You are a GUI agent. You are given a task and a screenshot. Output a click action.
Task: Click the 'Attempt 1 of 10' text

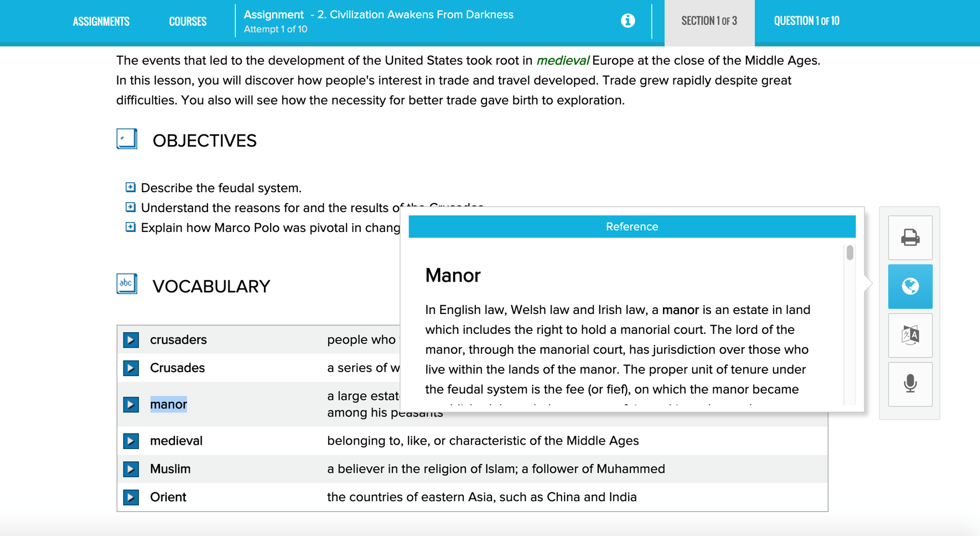[275, 29]
